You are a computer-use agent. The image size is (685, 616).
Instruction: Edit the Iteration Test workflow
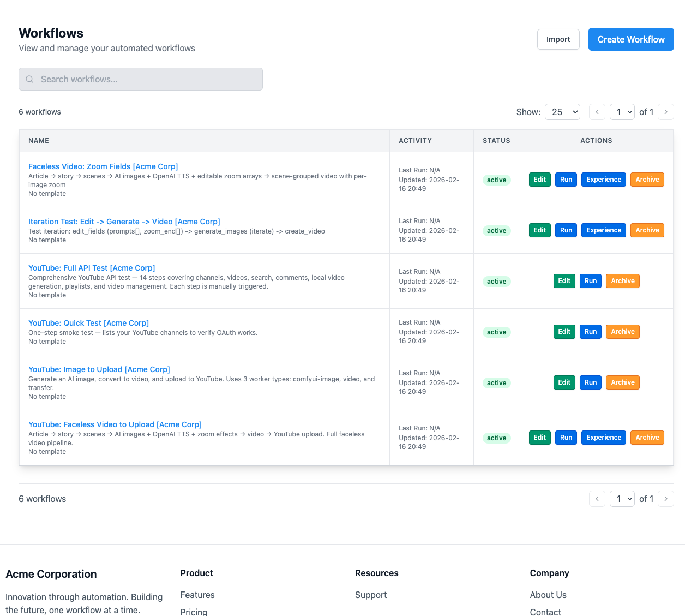(x=539, y=230)
